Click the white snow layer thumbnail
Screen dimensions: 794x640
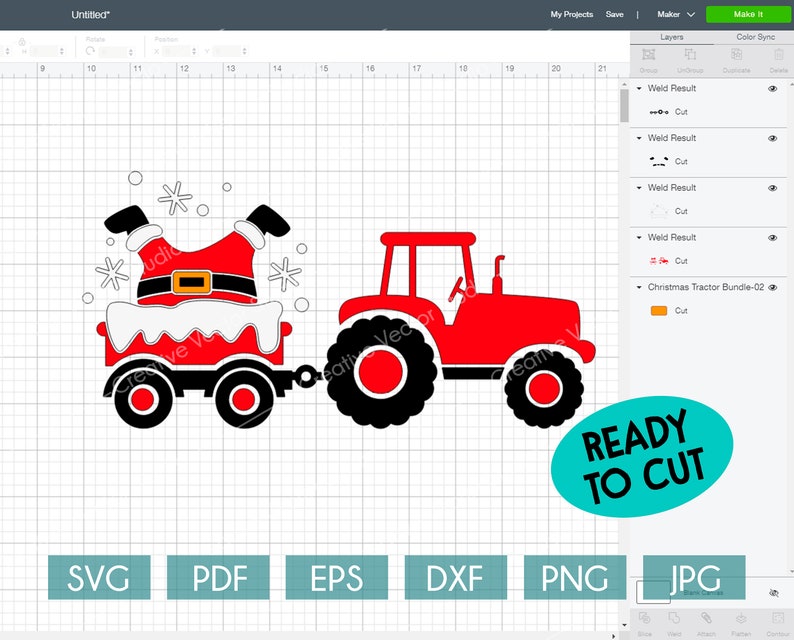[x=659, y=211]
